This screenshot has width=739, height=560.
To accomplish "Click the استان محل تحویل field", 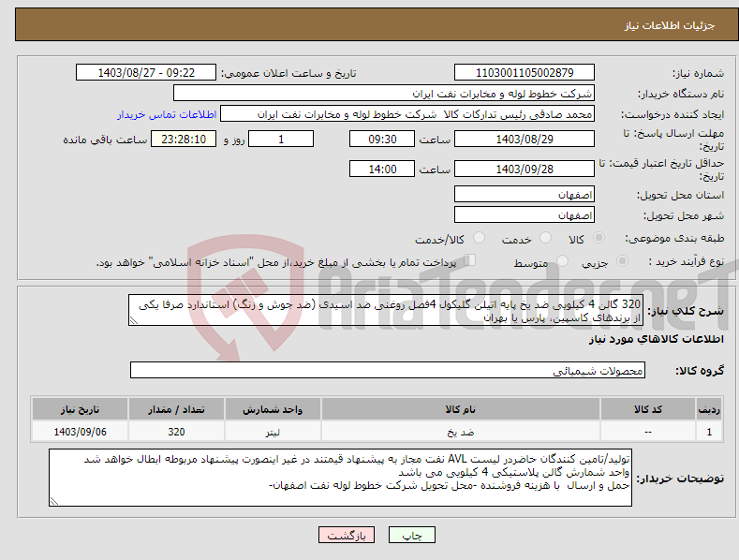I will point(525,194).
